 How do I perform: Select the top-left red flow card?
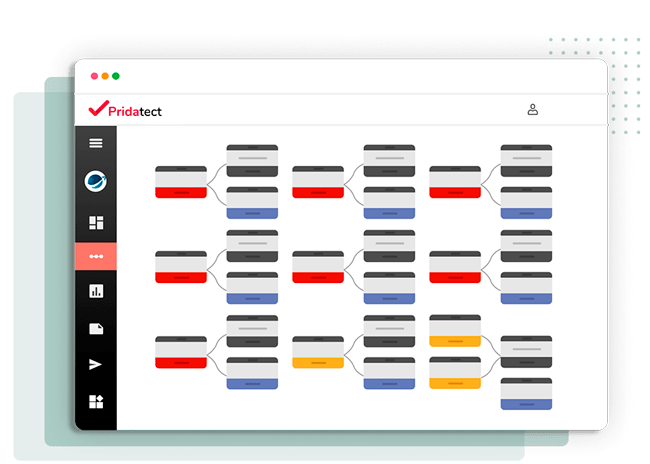(x=181, y=182)
